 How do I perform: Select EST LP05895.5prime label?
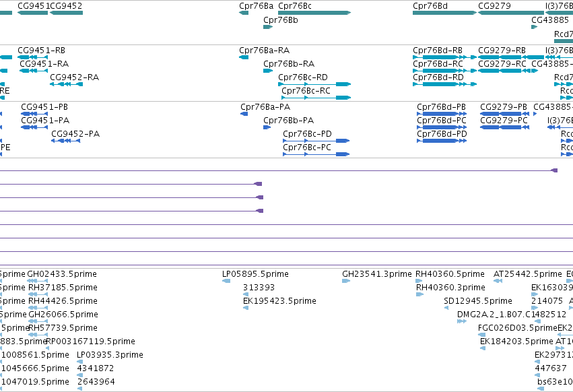(x=255, y=274)
